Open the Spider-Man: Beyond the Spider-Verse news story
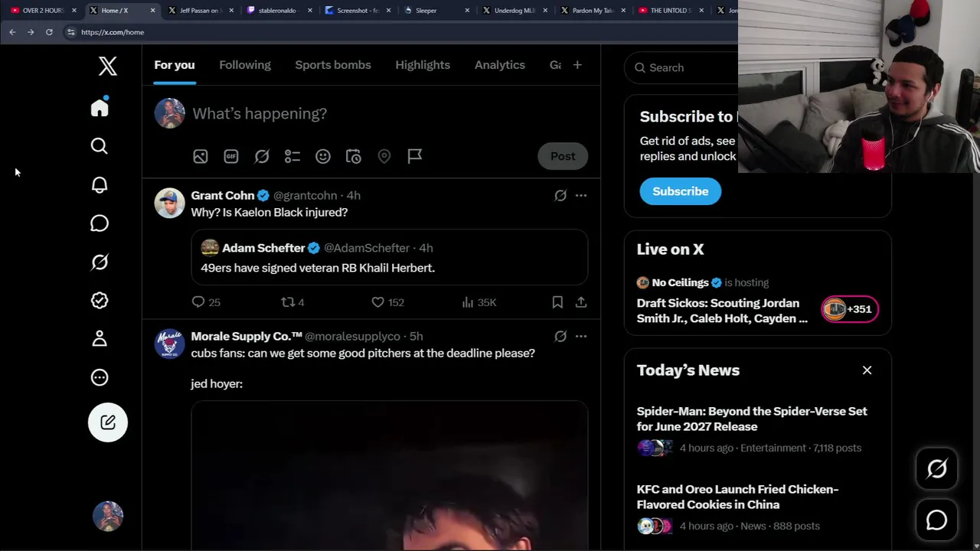Image resolution: width=980 pixels, height=551 pixels. pos(752,419)
